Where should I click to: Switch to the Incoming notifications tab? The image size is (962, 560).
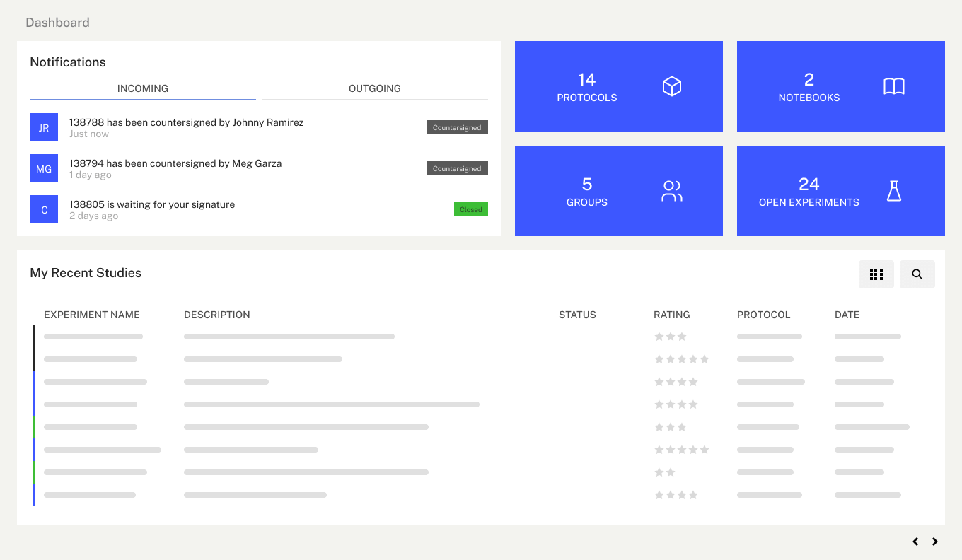[143, 88]
